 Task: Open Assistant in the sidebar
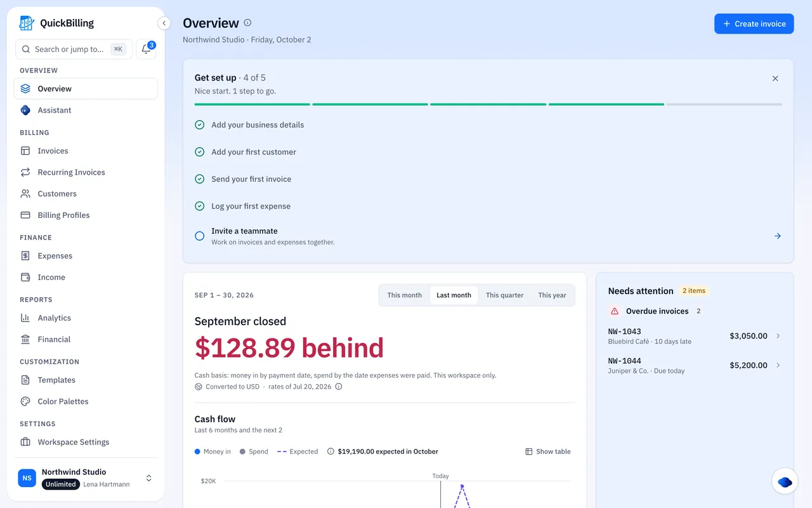click(86, 110)
